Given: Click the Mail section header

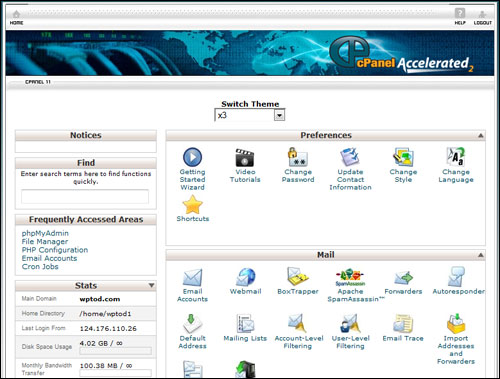Looking at the screenshot, I should point(325,255).
